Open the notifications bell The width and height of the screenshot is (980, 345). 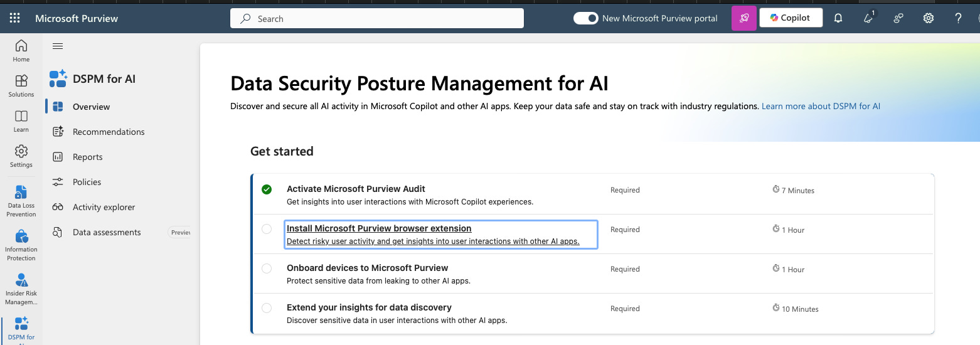[x=838, y=18]
